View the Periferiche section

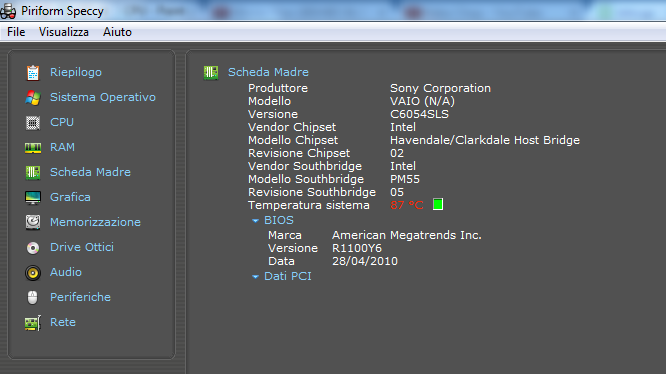pyautogui.click(x=81, y=297)
